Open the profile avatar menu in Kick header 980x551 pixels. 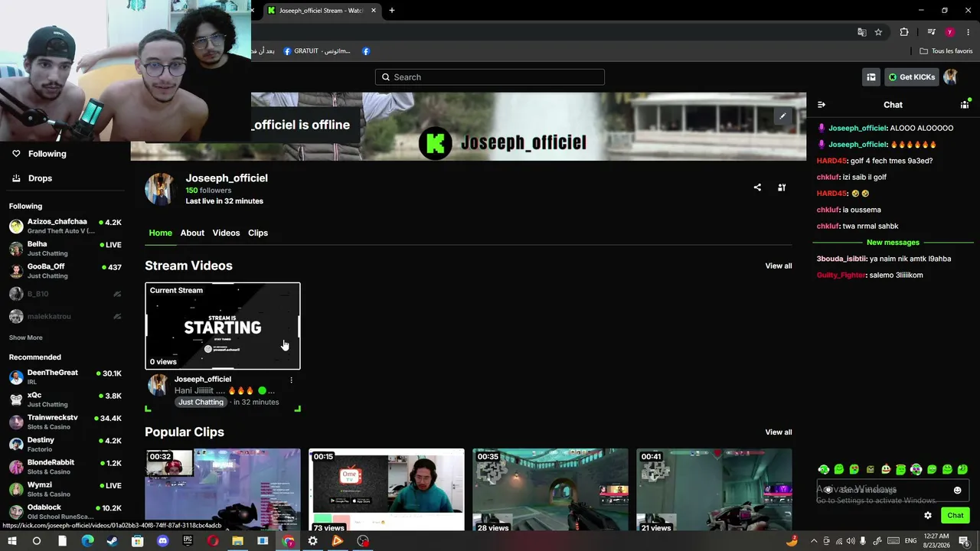(951, 77)
